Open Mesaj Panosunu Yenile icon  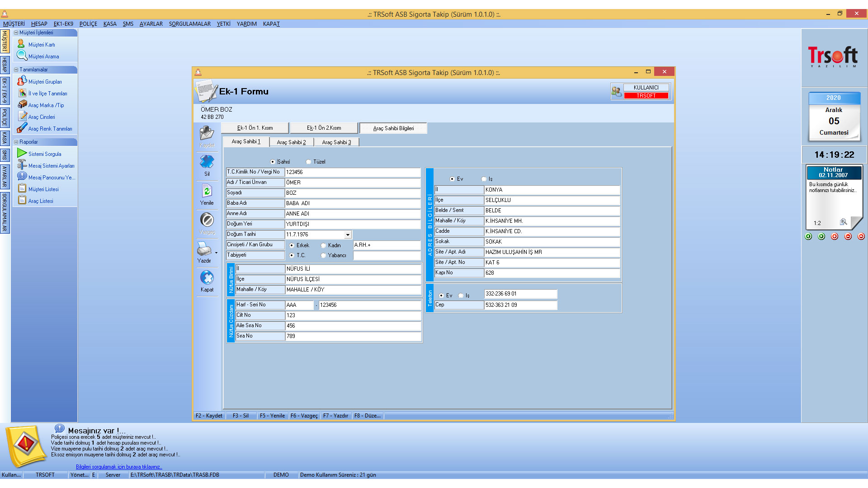point(22,177)
